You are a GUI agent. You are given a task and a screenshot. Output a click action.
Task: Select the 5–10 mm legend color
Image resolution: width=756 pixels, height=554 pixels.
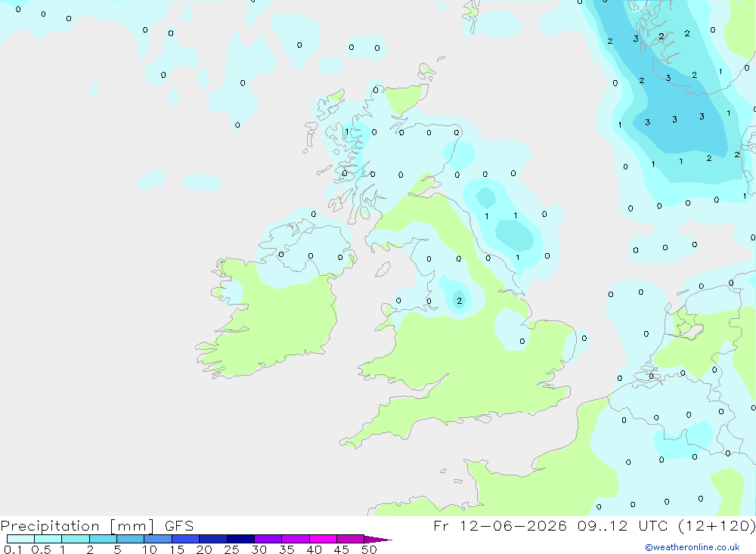click(131, 539)
